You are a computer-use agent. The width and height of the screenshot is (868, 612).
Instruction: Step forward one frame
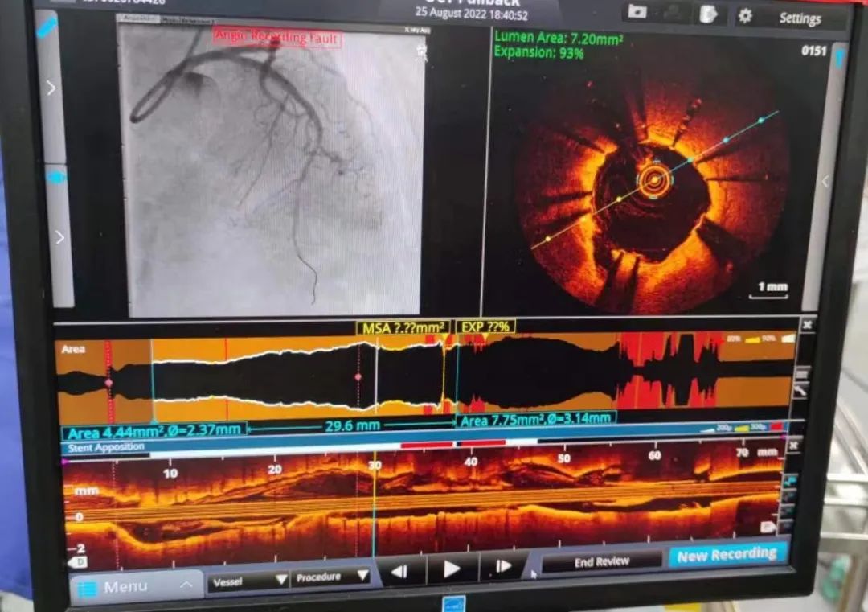502,567
